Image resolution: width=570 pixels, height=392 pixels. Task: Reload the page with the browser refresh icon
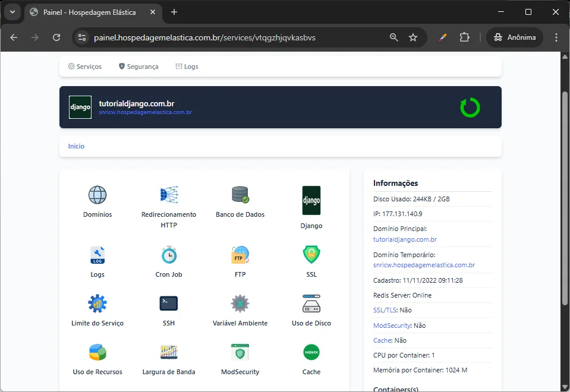click(56, 37)
